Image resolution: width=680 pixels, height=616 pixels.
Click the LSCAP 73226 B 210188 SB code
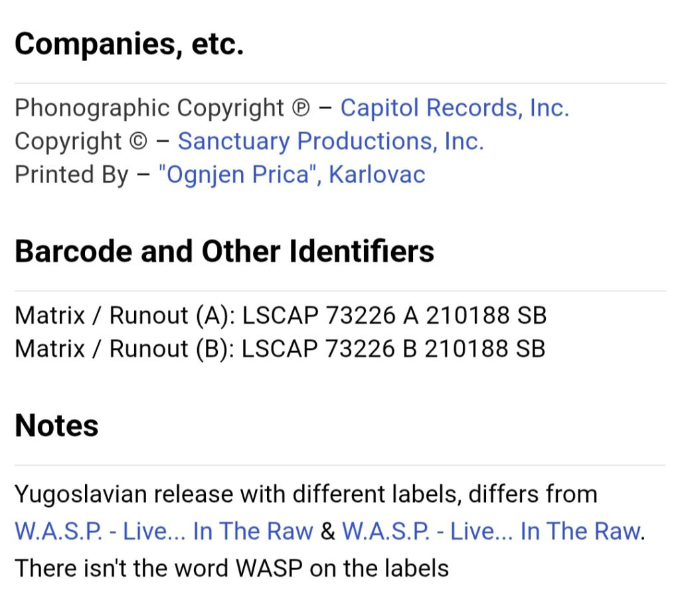(393, 349)
